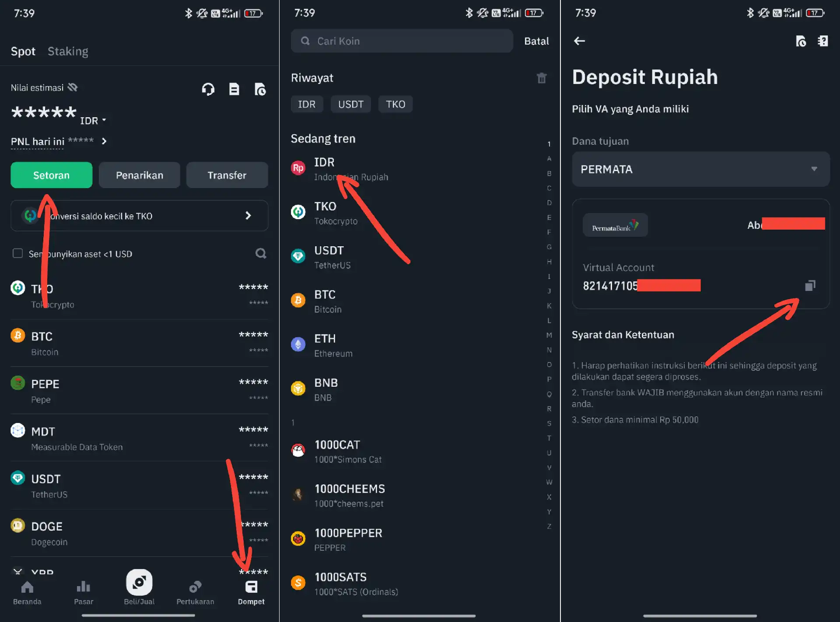Search assets with magnifier icon in wallet

pyautogui.click(x=261, y=253)
